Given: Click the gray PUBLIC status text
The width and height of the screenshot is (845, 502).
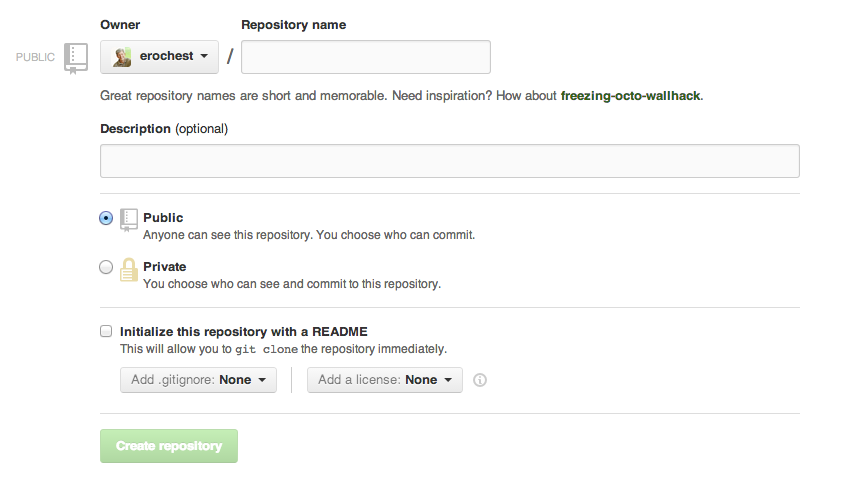Looking at the screenshot, I should [x=36, y=57].
